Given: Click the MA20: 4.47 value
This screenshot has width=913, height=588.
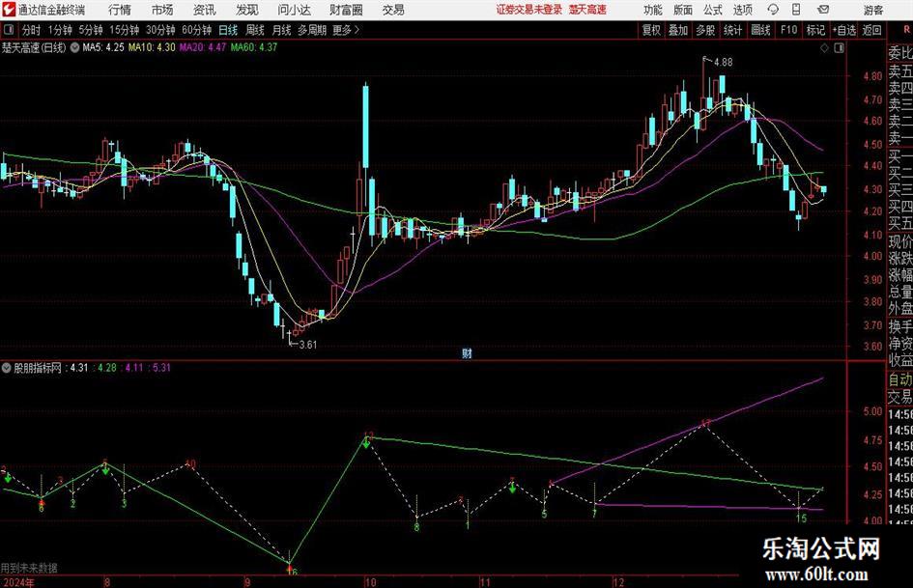Looking at the screenshot, I should pos(203,47).
